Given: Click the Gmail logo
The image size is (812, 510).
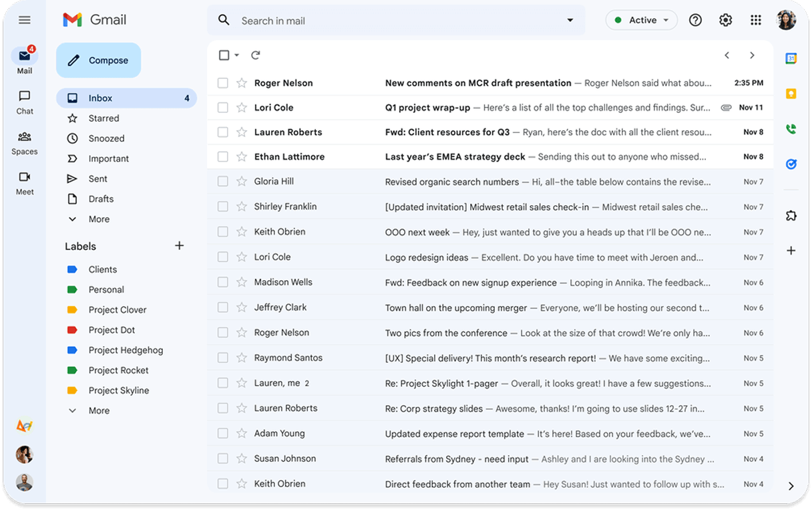Looking at the screenshot, I should (x=94, y=20).
